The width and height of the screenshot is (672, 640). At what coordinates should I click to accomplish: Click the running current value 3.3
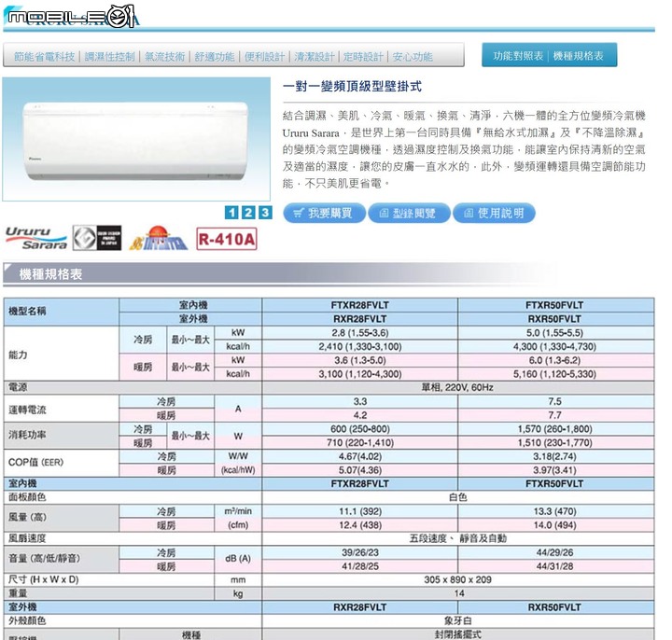coord(360,401)
